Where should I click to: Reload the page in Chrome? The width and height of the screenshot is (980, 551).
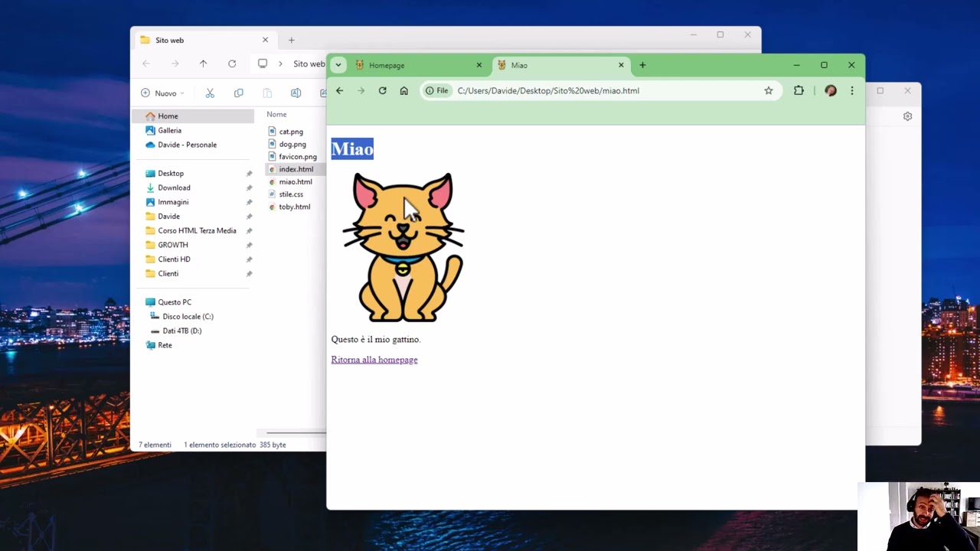pyautogui.click(x=382, y=90)
